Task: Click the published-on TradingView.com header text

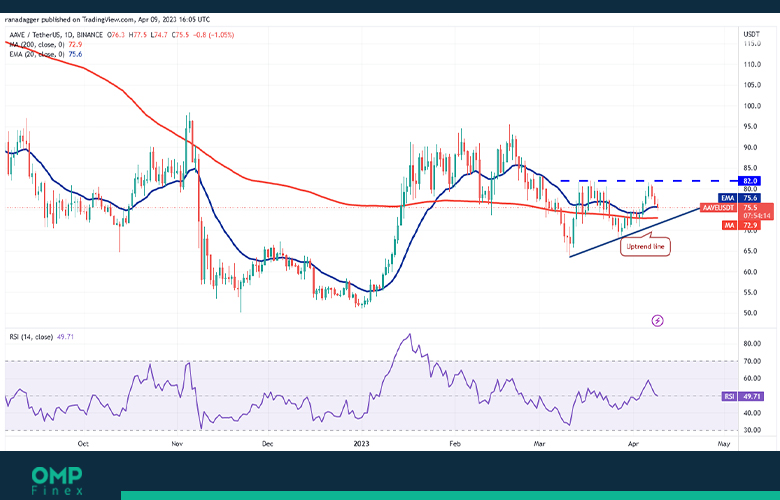Action: click(x=107, y=20)
